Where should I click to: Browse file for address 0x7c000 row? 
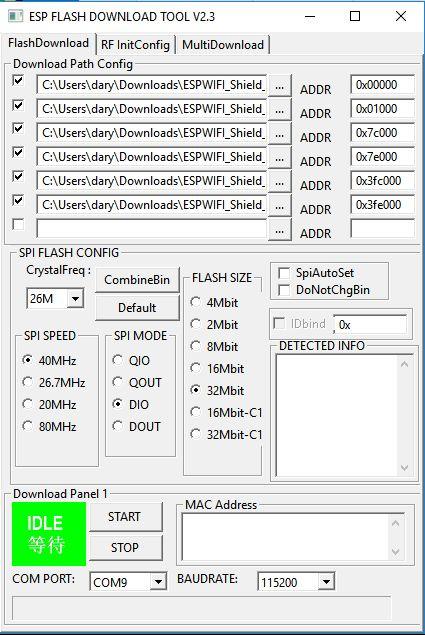click(280, 133)
